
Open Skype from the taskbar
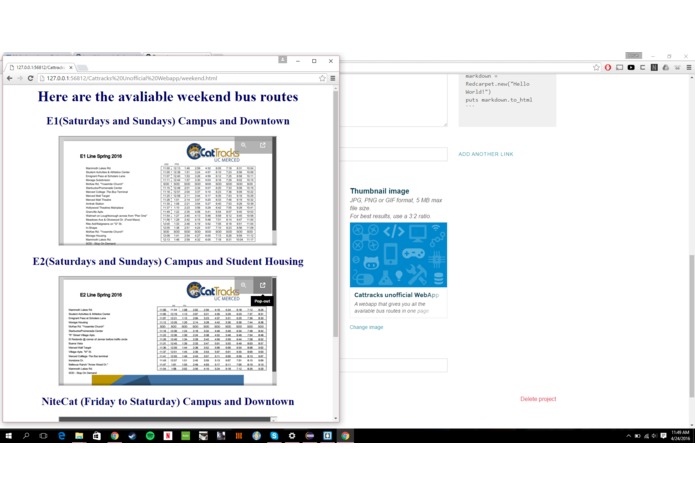tap(274, 436)
